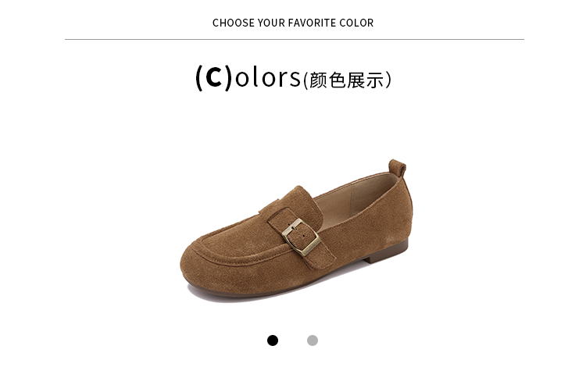
Task: Click the 'olors' part of the title
Action: point(267,77)
